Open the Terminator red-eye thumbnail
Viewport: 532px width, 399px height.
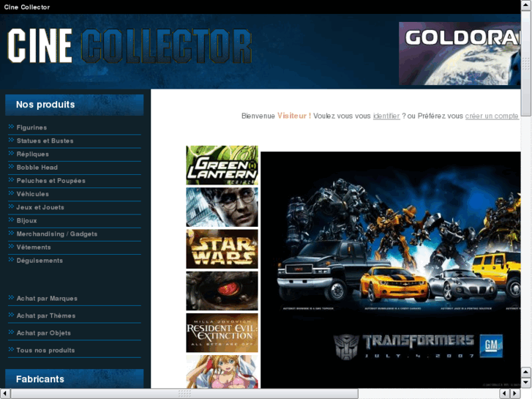point(222,291)
